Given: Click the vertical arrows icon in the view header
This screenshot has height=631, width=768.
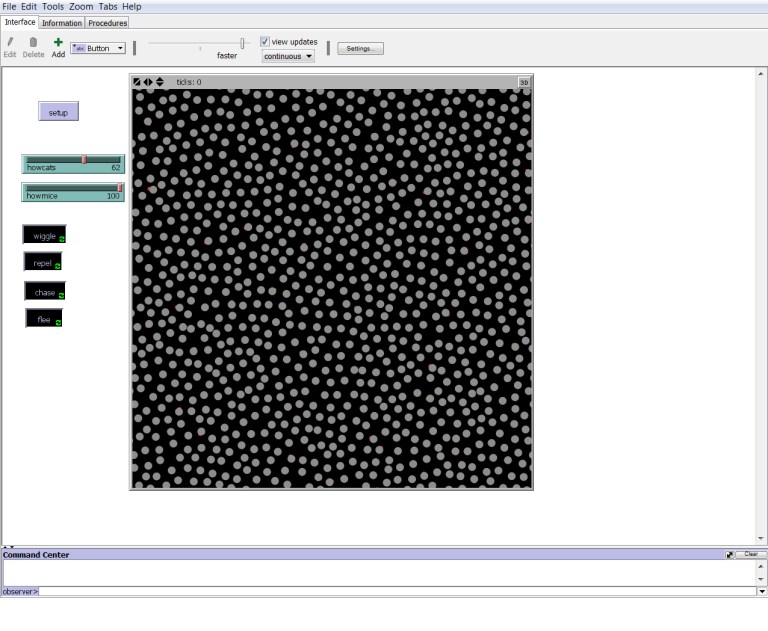Looking at the screenshot, I should (x=159, y=82).
